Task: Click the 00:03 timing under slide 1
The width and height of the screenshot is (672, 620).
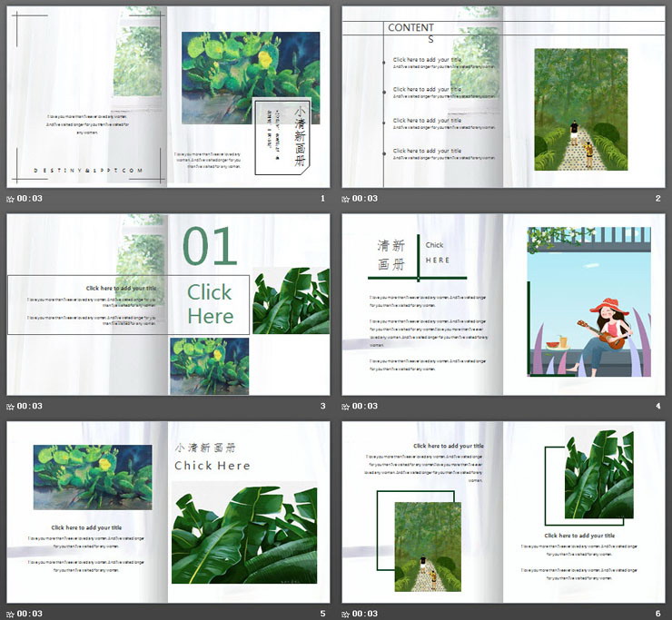Action: (x=30, y=199)
